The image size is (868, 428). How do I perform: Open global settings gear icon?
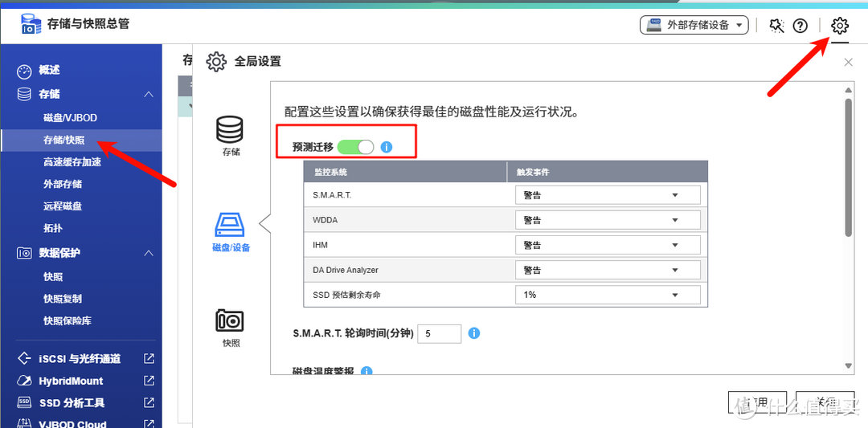point(839,26)
